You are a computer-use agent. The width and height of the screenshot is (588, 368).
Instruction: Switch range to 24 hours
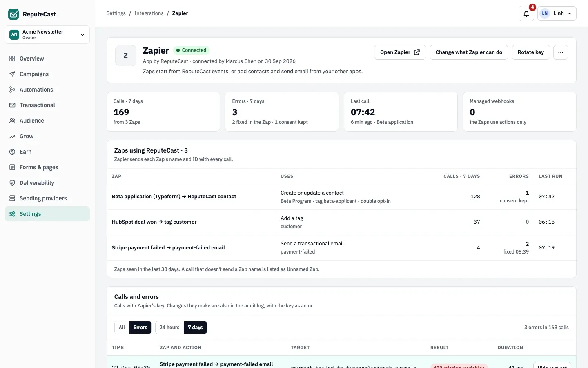[169, 328]
